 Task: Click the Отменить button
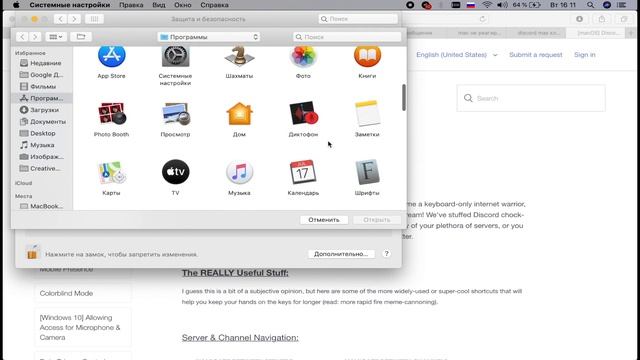324,220
